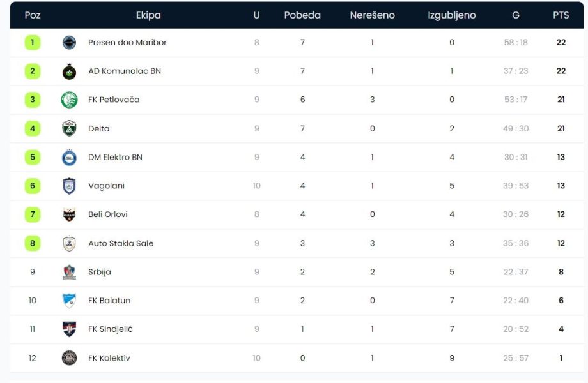This screenshot has height=383, width=588.
Task: Click the Beli Orlovi team logo
Action: (x=69, y=214)
